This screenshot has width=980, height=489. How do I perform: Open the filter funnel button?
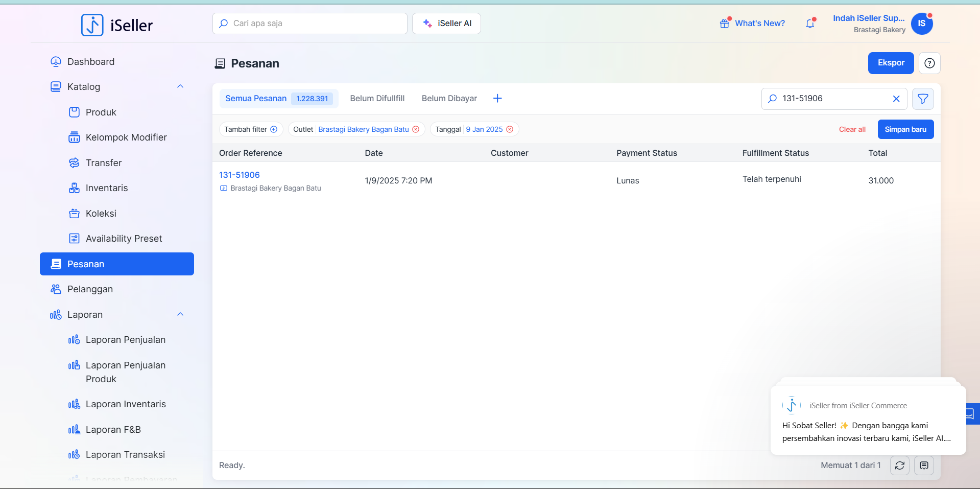923,99
